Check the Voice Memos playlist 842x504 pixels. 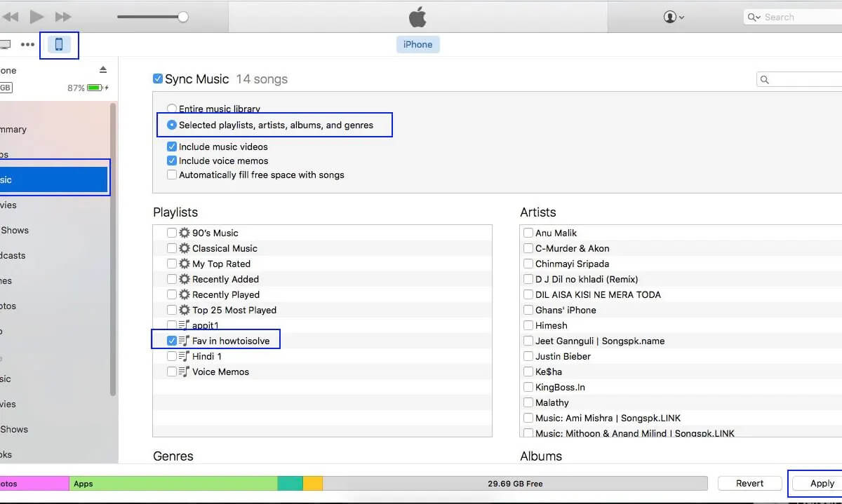pyautogui.click(x=172, y=372)
